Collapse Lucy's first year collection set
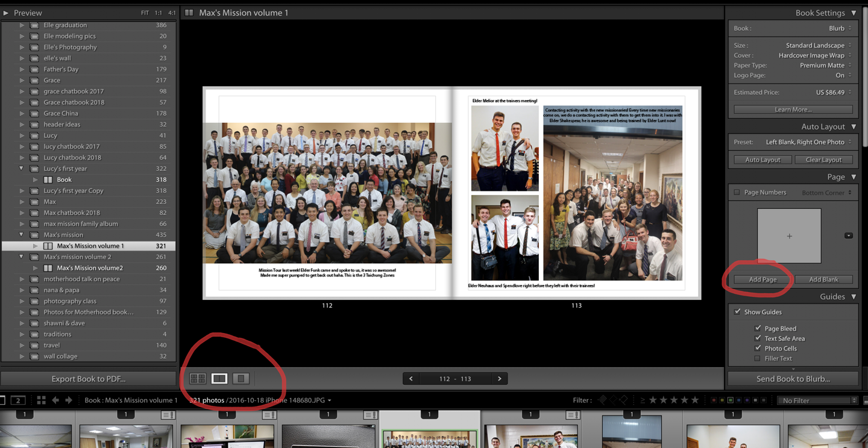The height and width of the screenshot is (448, 868). 22,169
